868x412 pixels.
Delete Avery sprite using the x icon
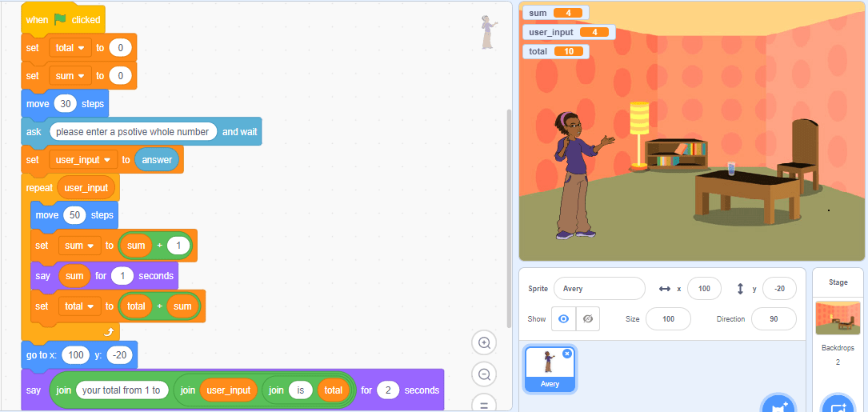[x=567, y=353]
